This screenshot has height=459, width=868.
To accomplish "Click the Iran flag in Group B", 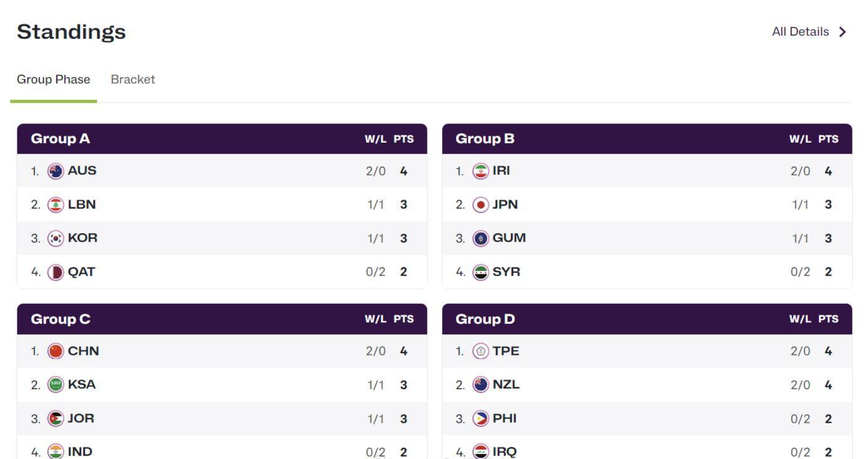I will [x=480, y=171].
